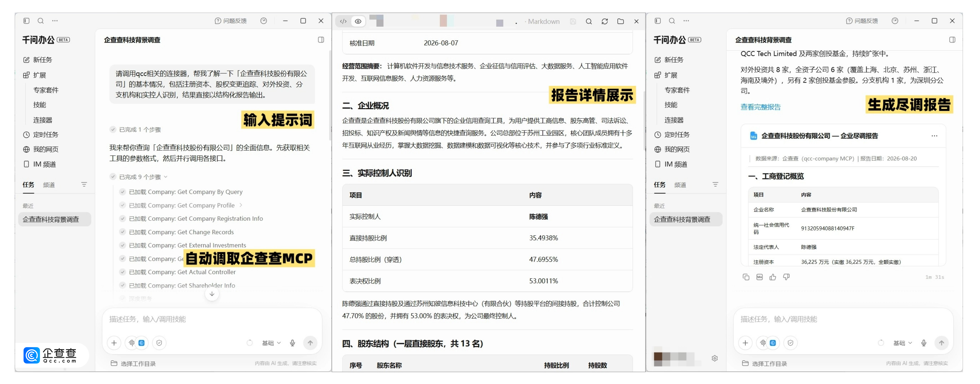Collapse the sidebar in the left 千问办公 window
Screen dimensions: 980x384
pos(26,21)
